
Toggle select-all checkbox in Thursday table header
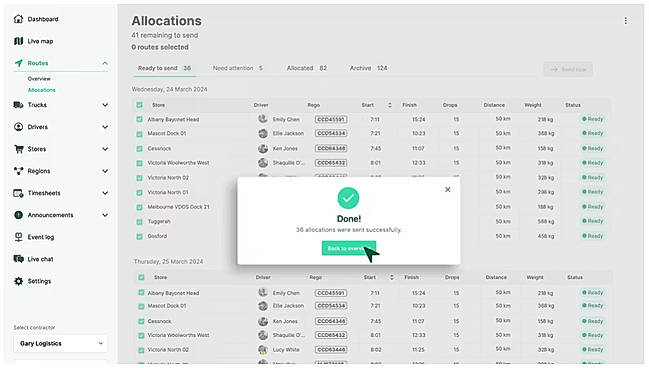coord(141,277)
